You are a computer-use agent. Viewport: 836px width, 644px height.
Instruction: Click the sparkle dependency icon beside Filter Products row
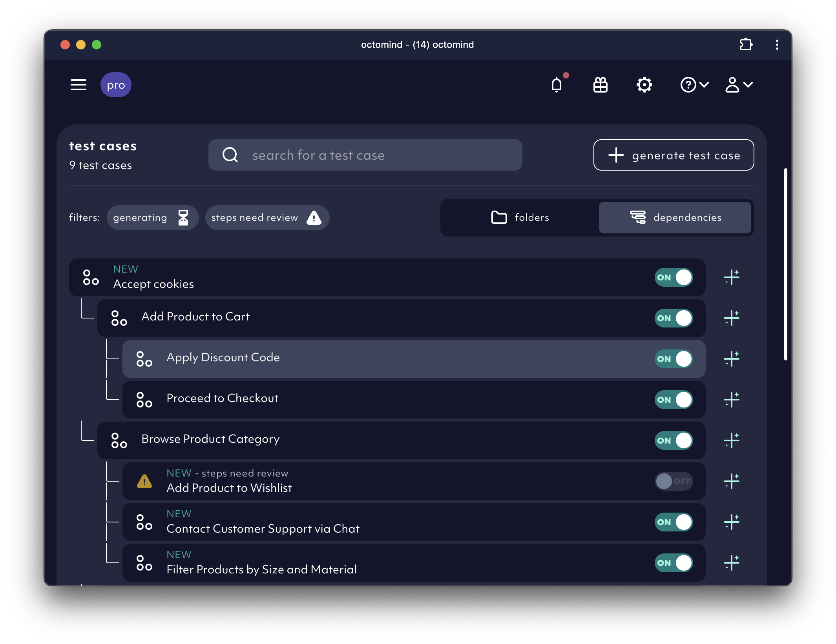click(732, 563)
